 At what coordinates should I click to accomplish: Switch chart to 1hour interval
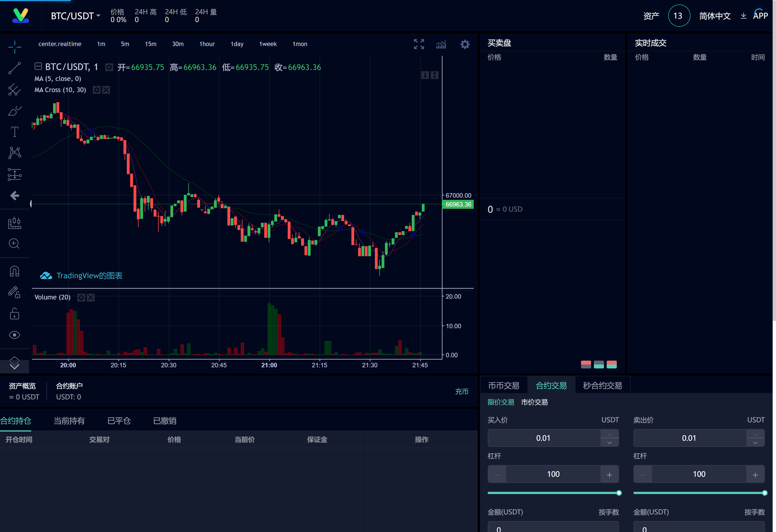coord(207,44)
